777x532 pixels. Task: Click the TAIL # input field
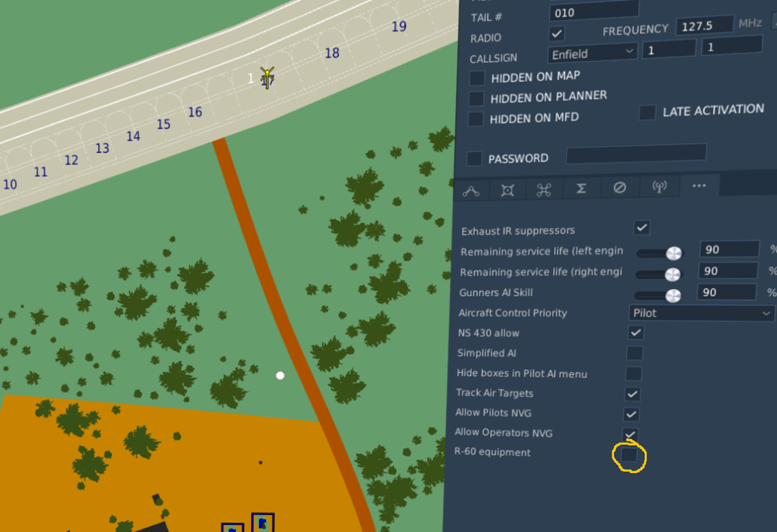[x=594, y=11]
